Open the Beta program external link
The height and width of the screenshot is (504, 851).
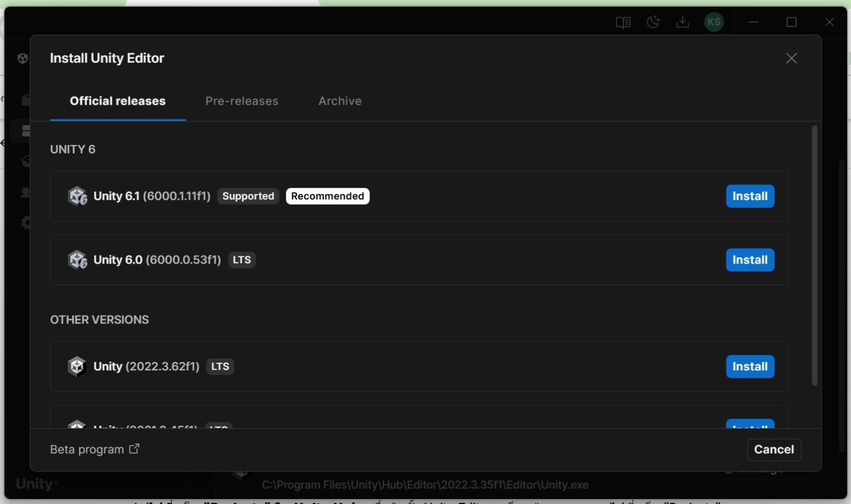94,449
